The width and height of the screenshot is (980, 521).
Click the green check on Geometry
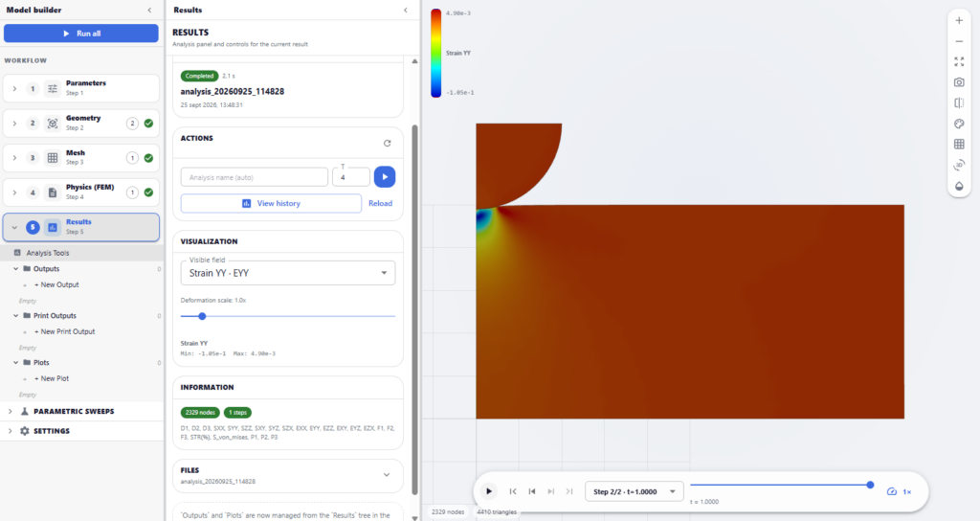click(148, 124)
